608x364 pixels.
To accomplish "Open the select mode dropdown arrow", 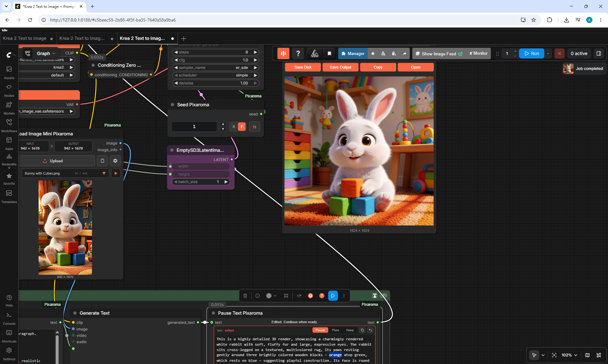I will (x=543, y=355).
